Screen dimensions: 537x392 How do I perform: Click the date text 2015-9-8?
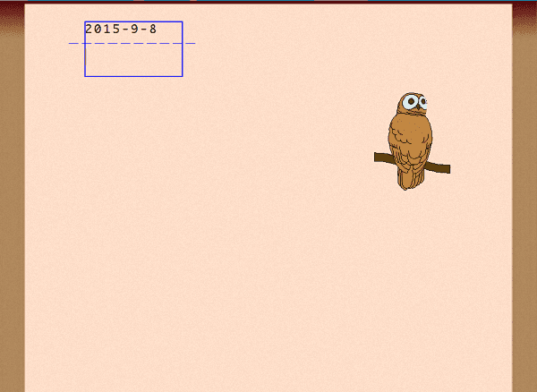pyautogui.click(x=121, y=30)
